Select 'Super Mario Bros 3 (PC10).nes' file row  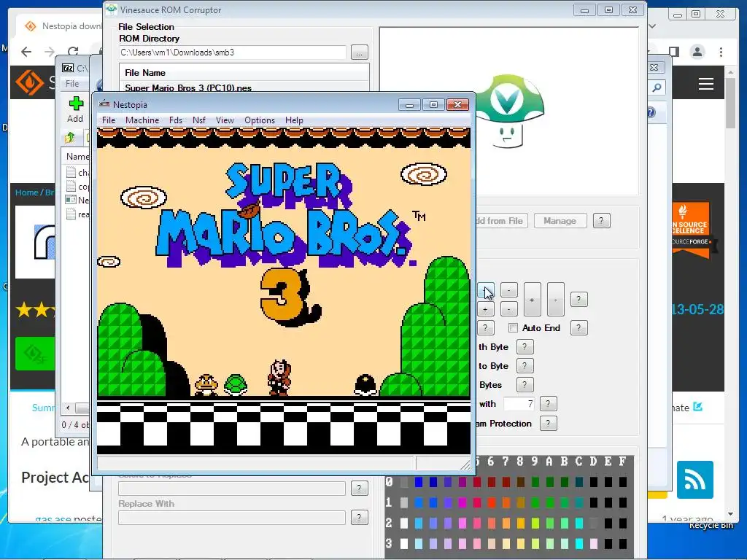[244, 87]
